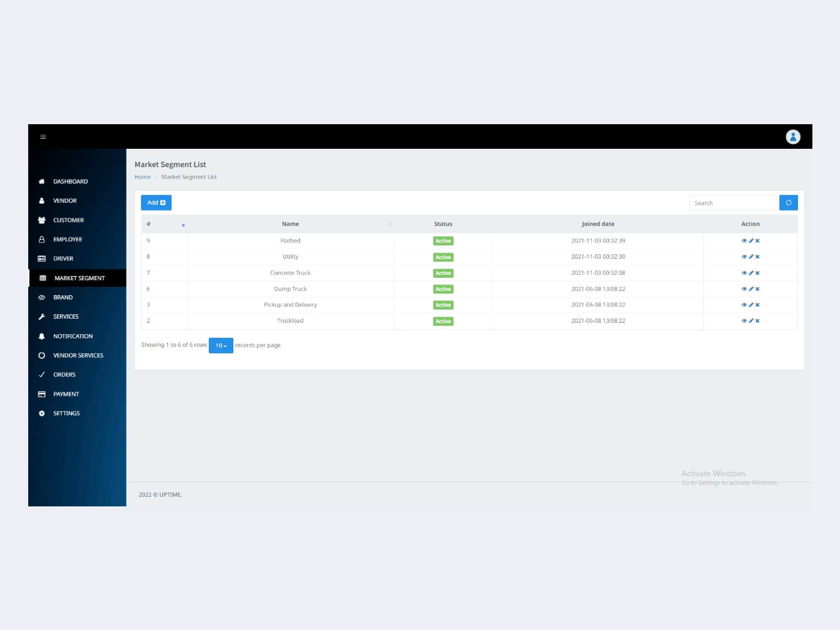The height and width of the screenshot is (630, 840).
Task: Toggle the hamburger sidebar menu icon
Action: click(43, 137)
